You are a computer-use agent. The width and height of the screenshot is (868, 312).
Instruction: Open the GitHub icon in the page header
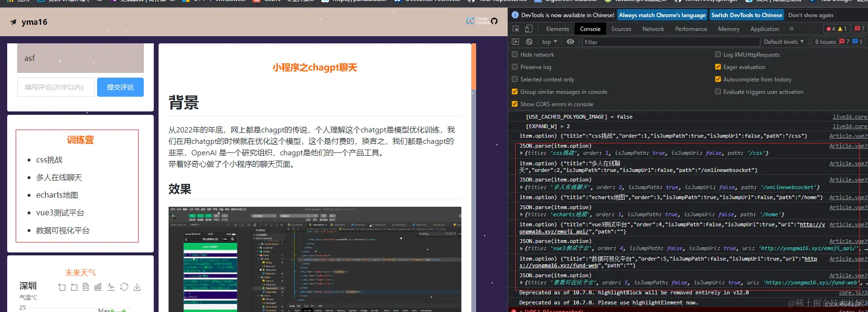494,21
